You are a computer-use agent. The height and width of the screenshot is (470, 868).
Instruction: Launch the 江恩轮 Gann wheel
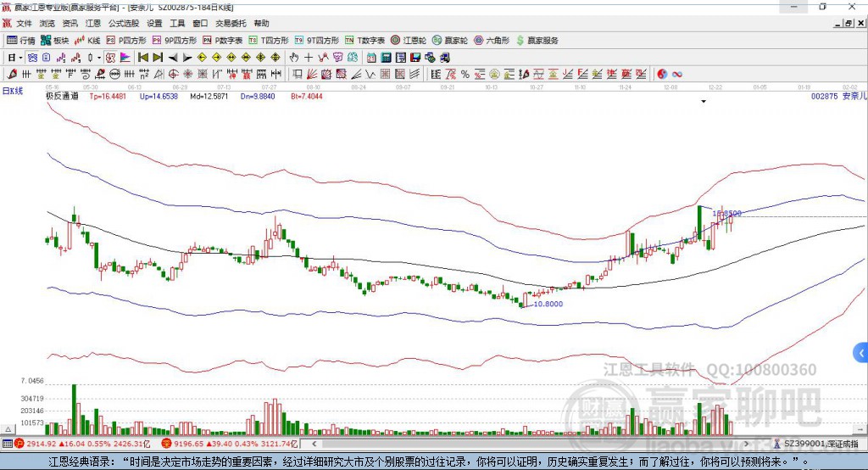tap(409, 41)
